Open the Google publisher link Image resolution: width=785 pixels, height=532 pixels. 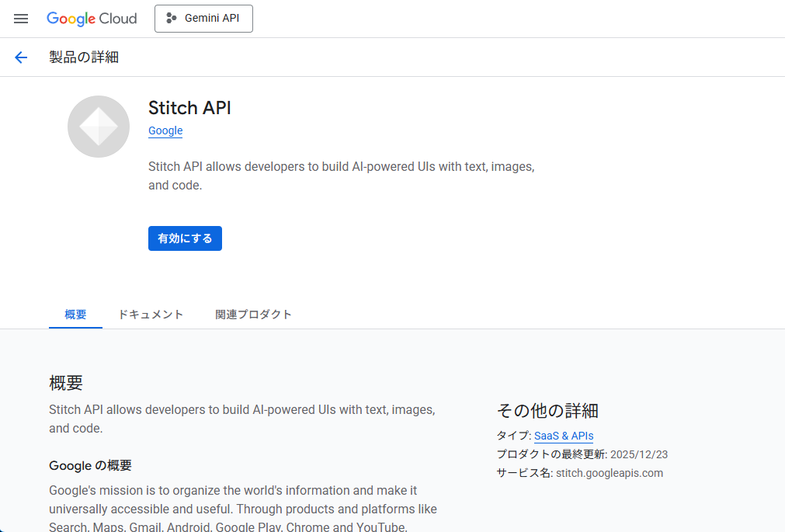click(x=165, y=130)
